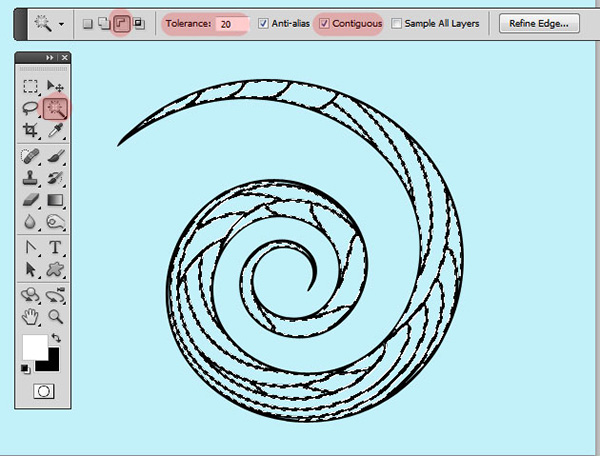Select the Pen tool
Screen dimensions: 600x456
coord(30,247)
